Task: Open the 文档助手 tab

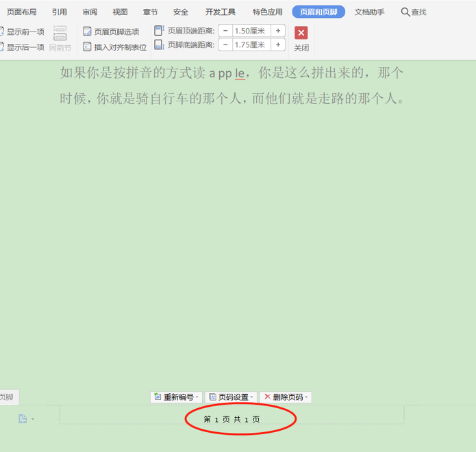Action: tap(369, 12)
